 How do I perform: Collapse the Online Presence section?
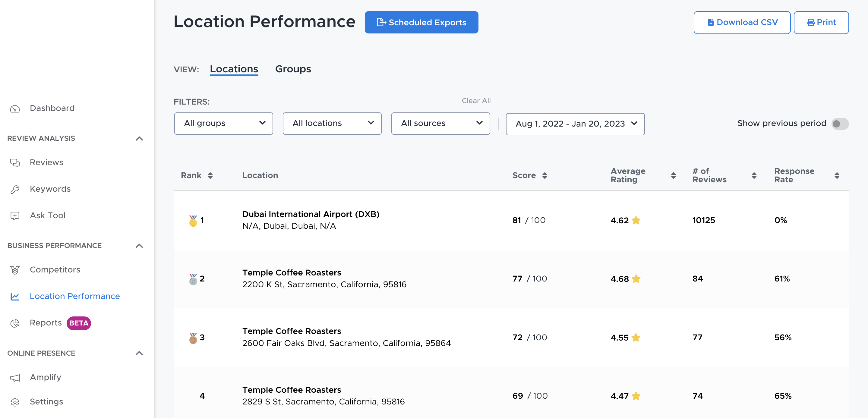coord(139,353)
